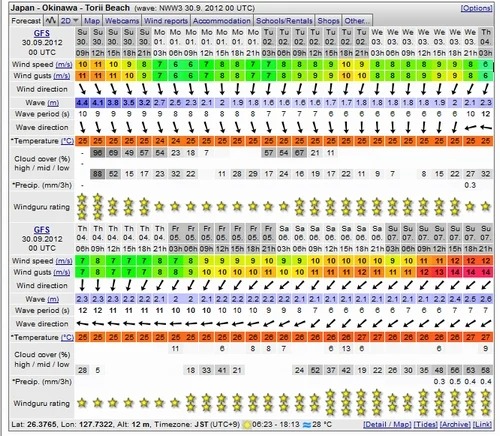
Task: Switch to the Map tab
Action: [x=92, y=21]
